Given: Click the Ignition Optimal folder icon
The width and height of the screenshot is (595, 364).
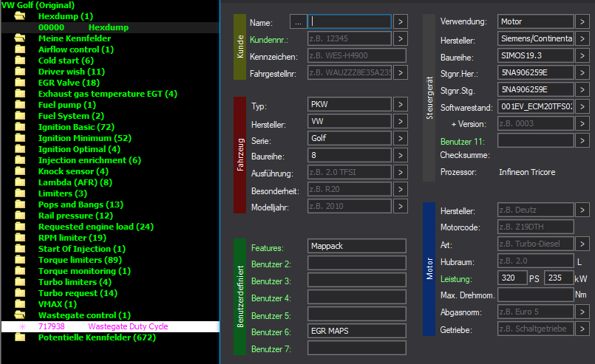Looking at the screenshot, I should pyautogui.click(x=20, y=148).
